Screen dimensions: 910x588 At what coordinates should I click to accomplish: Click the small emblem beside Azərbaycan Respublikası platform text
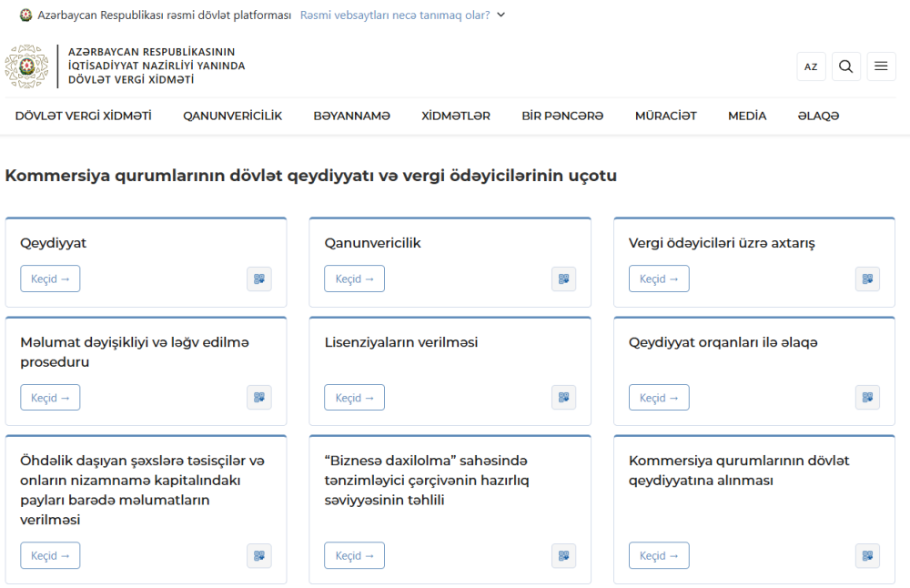25,15
